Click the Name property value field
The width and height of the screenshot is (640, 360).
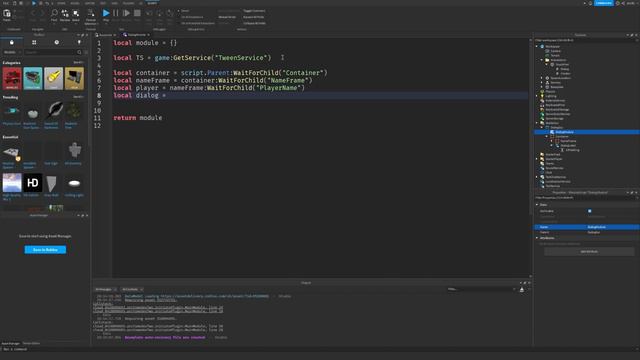(612, 227)
